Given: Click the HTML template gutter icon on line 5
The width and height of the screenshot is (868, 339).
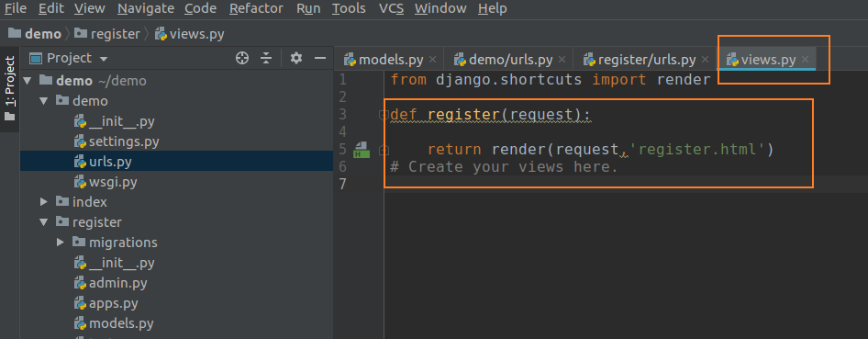Looking at the screenshot, I should [x=361, y=150].
